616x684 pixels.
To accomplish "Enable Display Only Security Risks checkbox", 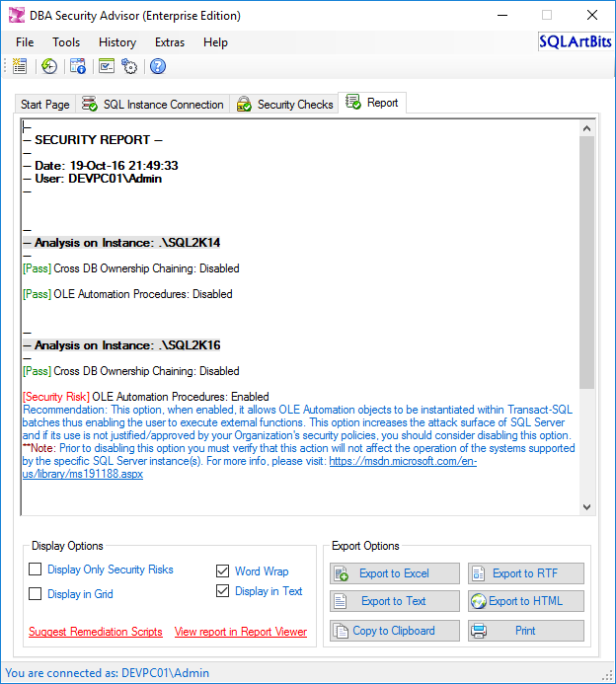I will (35, 570).
